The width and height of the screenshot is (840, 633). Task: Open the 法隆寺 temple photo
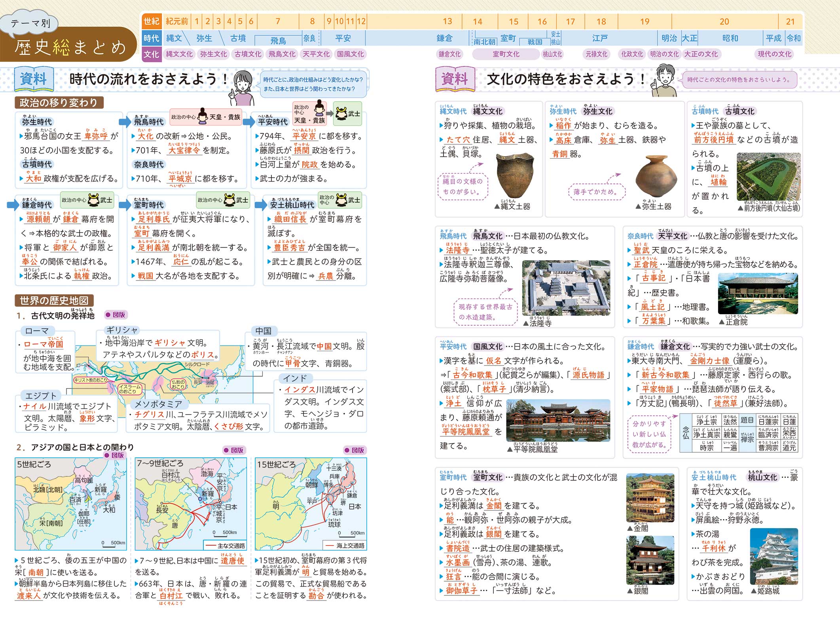coord(566,288)
